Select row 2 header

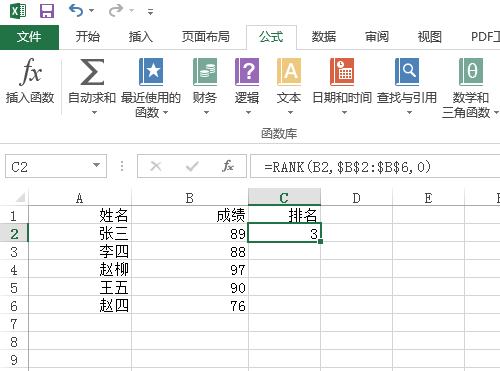14,233
